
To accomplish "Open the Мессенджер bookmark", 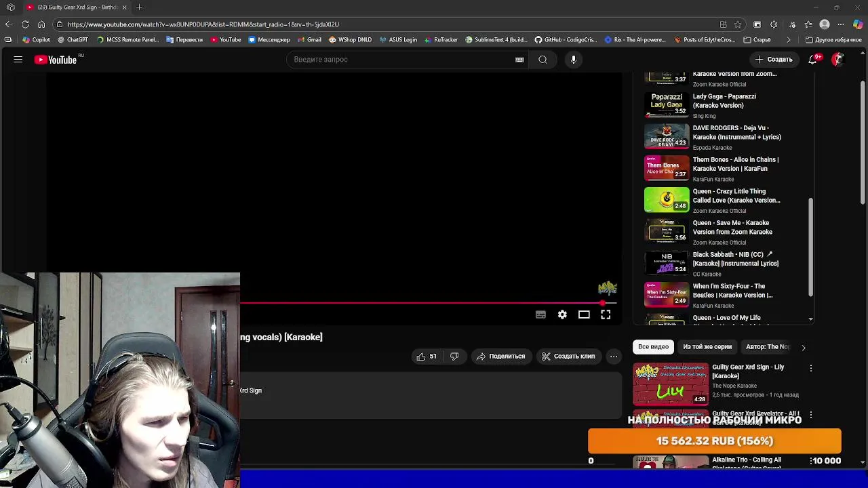I will pyautogui.click(x=269, y=40).
